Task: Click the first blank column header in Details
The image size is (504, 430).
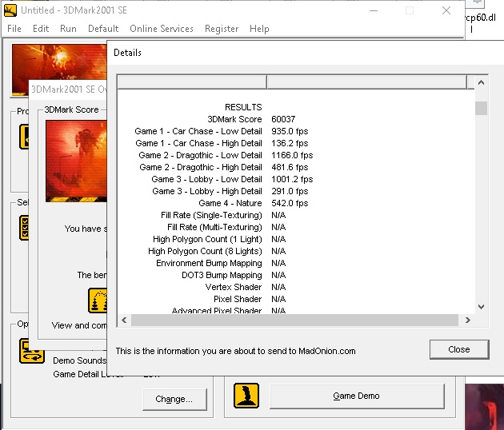Action: [x=192, y=82]
